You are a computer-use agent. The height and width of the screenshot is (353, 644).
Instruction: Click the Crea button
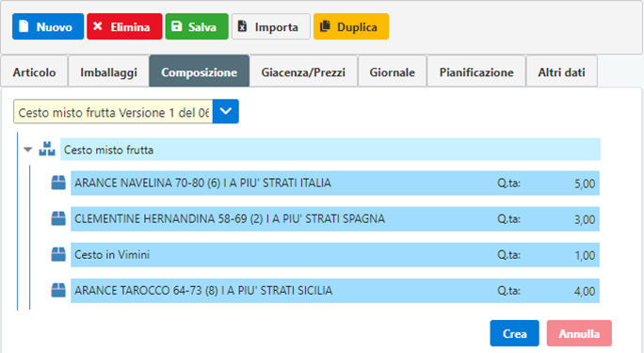coord(514,333)
